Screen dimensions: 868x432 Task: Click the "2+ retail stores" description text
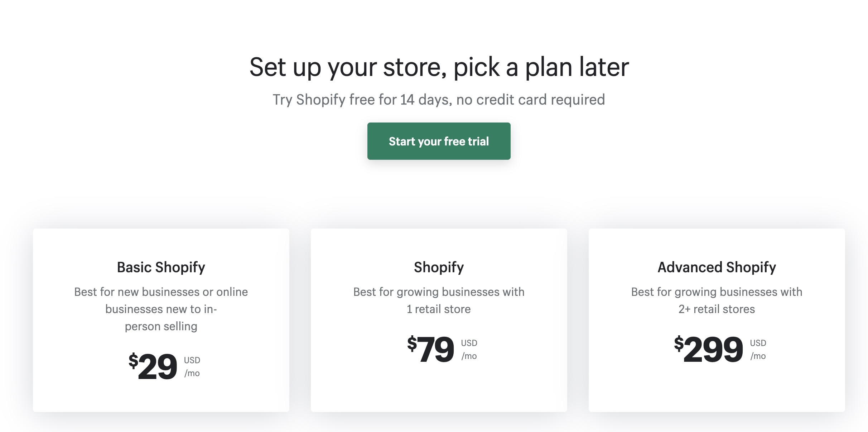point(717,309)
